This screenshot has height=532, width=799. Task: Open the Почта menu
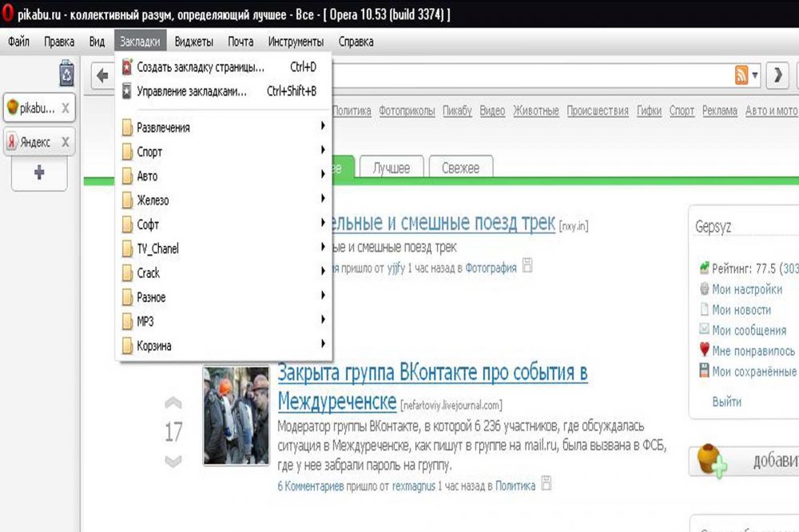(240, 42)
